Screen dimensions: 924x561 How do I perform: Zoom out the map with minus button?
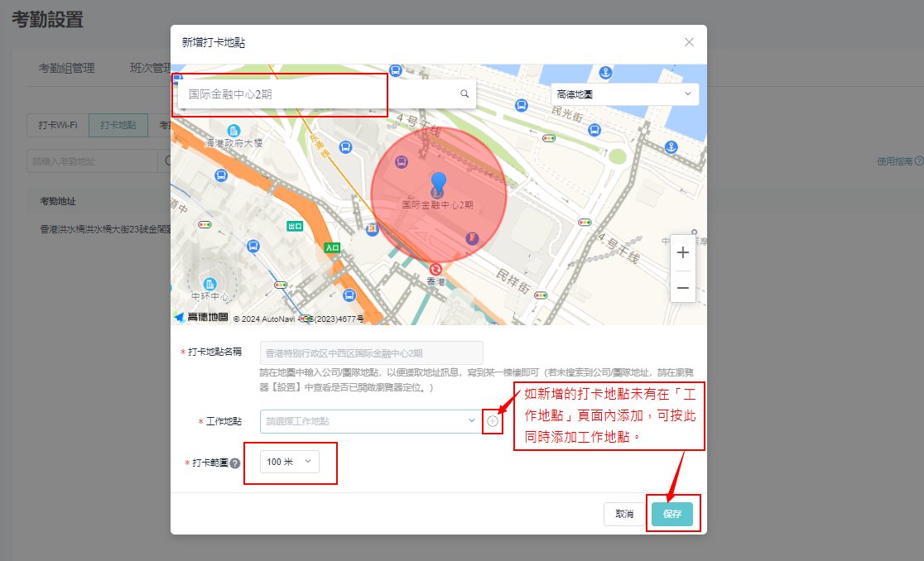(x=682, y=287)
